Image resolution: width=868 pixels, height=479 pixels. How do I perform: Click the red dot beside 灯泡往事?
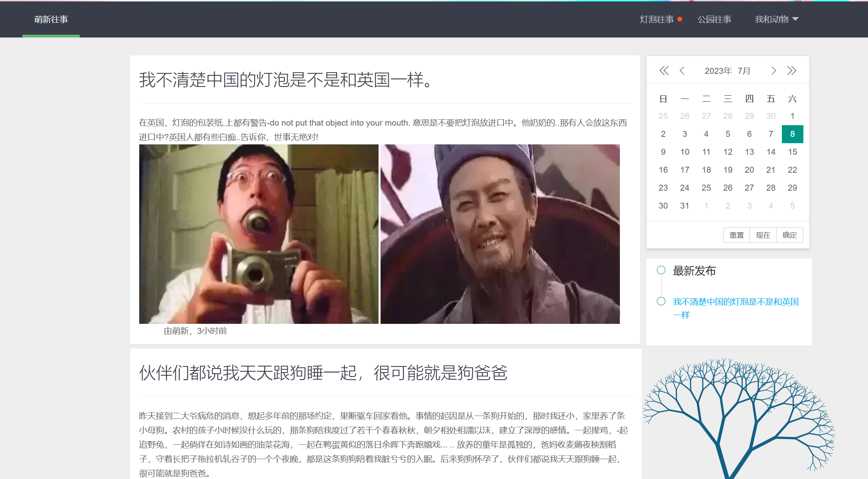coord(680,19)
